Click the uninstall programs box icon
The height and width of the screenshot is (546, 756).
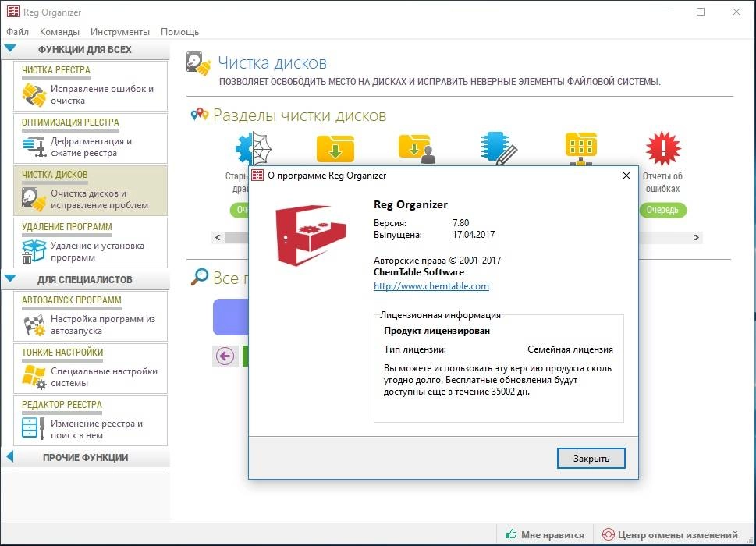point(34,251)
